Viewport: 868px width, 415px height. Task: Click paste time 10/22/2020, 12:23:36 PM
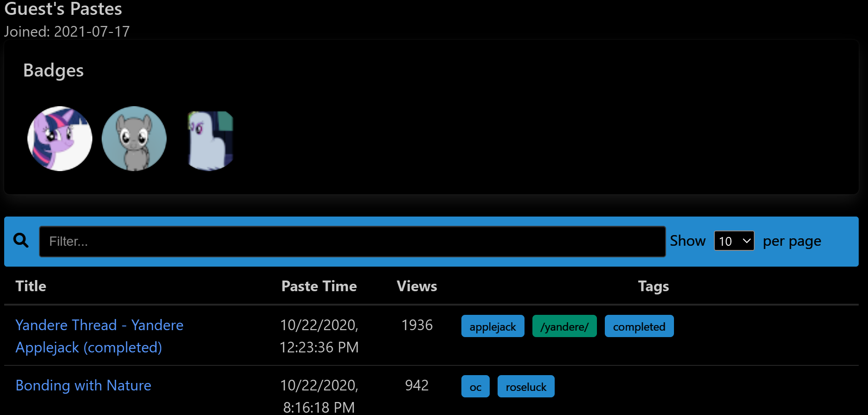319,336
